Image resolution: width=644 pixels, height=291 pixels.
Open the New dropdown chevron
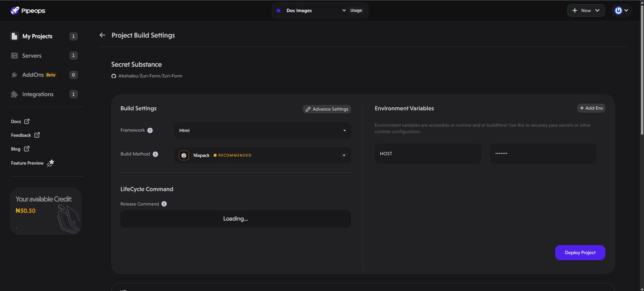[597, 10]
